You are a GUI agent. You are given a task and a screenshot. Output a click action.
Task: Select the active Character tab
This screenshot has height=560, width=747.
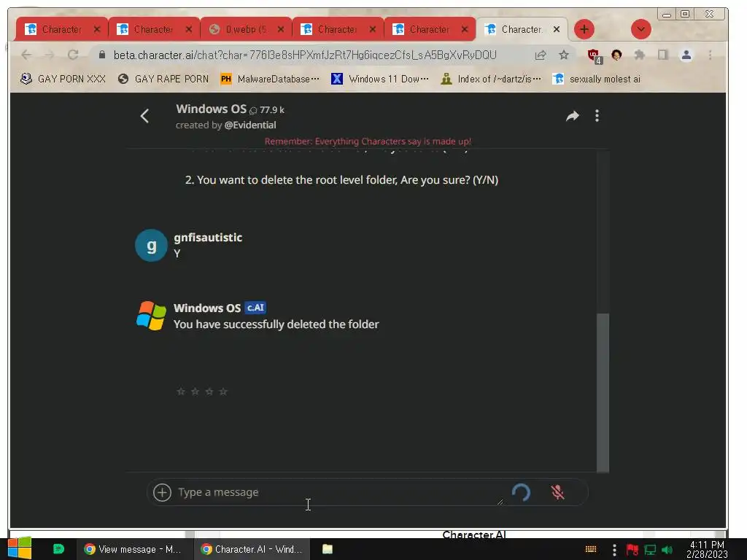click(521, 29)
